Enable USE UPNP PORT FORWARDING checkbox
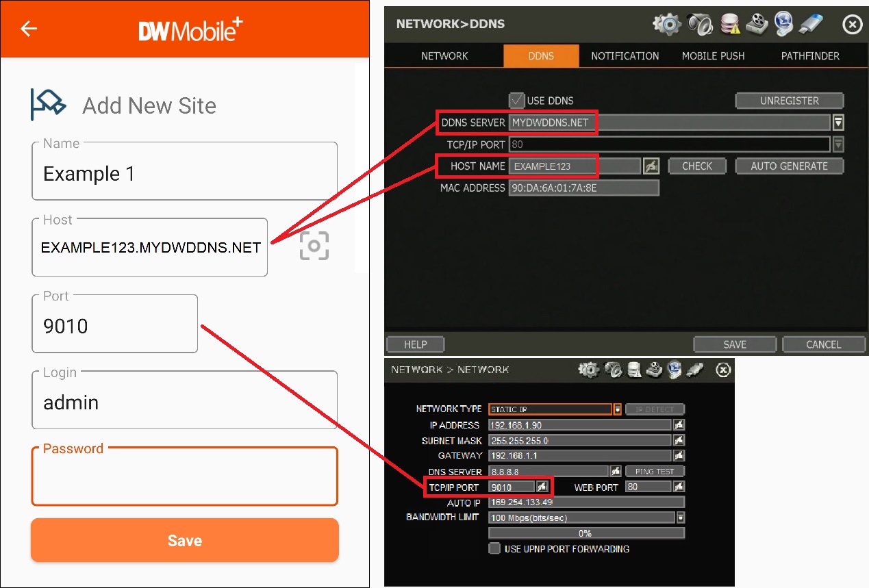The image size is (869, 588). pos(494,549)
